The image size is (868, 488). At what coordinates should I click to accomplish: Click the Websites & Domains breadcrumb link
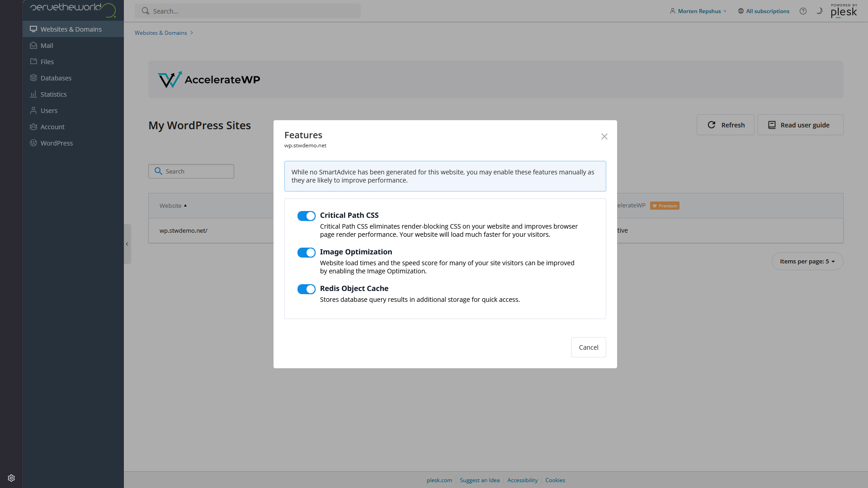point(160,33)
